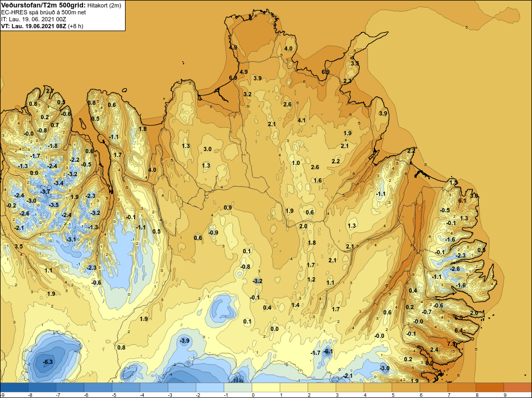The width and height of the screenshot is (532, 398).
Task: Click the 1.5 temperature value
Action: pyautogui.click(x=453, y=183)
